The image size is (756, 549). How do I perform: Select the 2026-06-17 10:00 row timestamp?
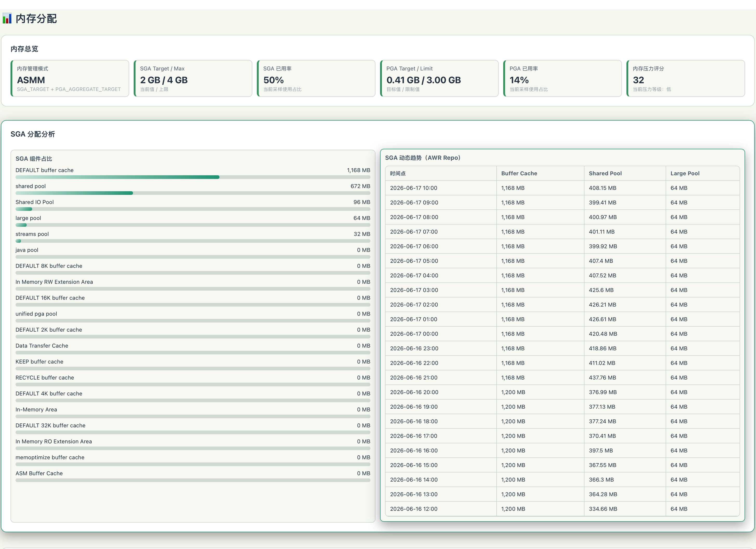(x=413, y=188)
